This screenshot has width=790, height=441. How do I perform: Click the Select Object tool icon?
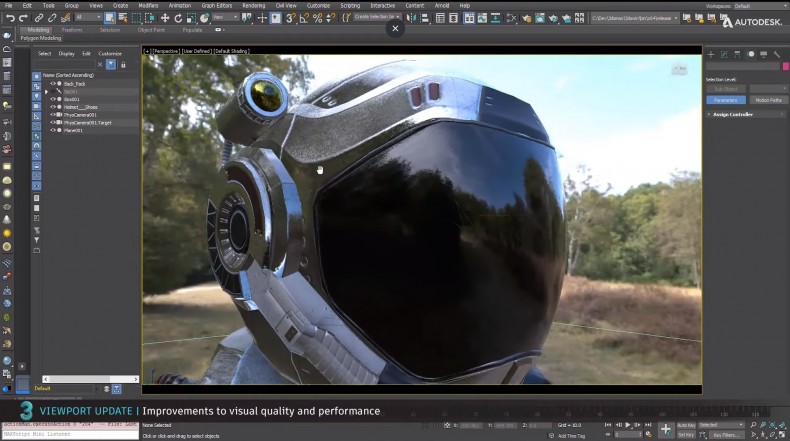(x=108, y=18)
